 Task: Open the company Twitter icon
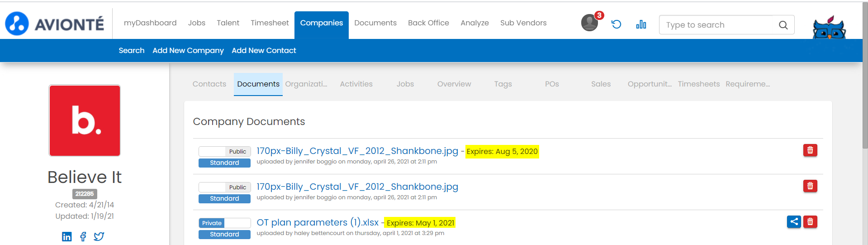point(99,236)
